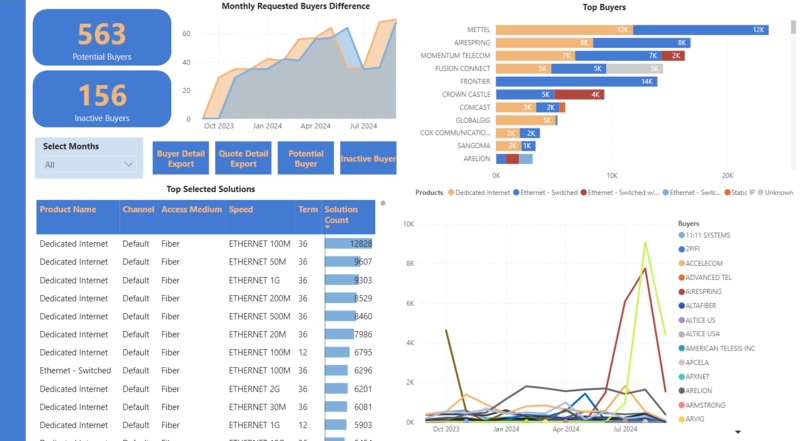
Task: Click the Buyer Detail Export button
Action: (180, 158)
